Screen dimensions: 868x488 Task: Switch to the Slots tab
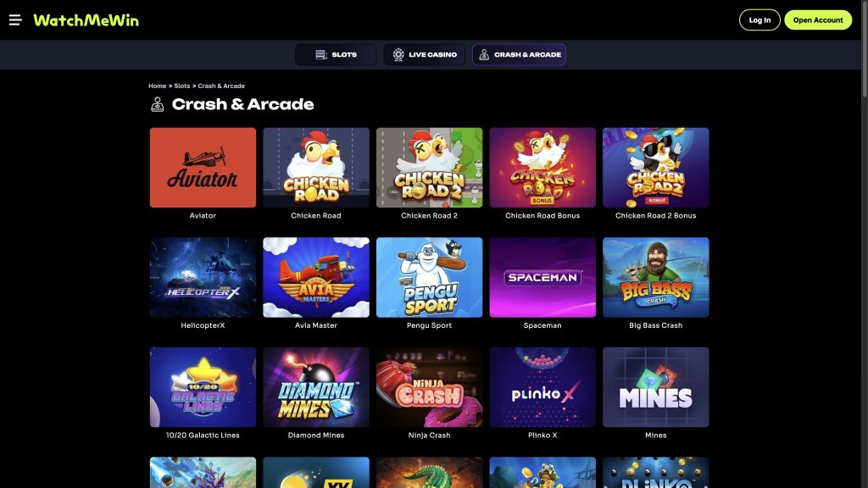coord(336,55)
